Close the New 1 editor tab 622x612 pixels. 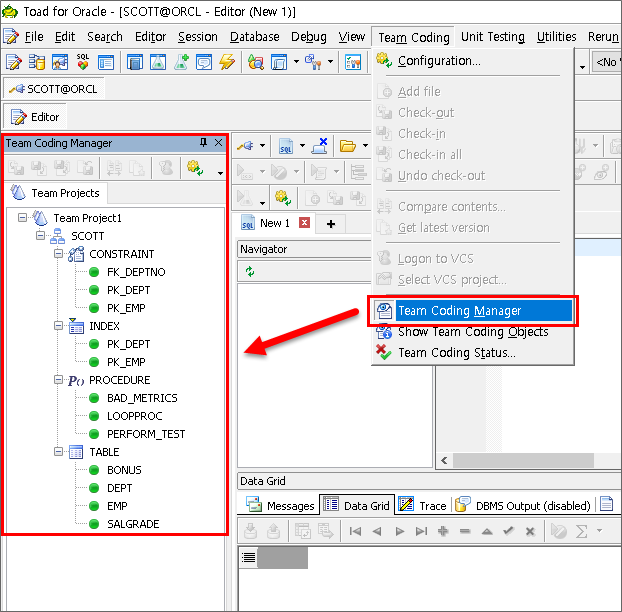tap(304, 223)
